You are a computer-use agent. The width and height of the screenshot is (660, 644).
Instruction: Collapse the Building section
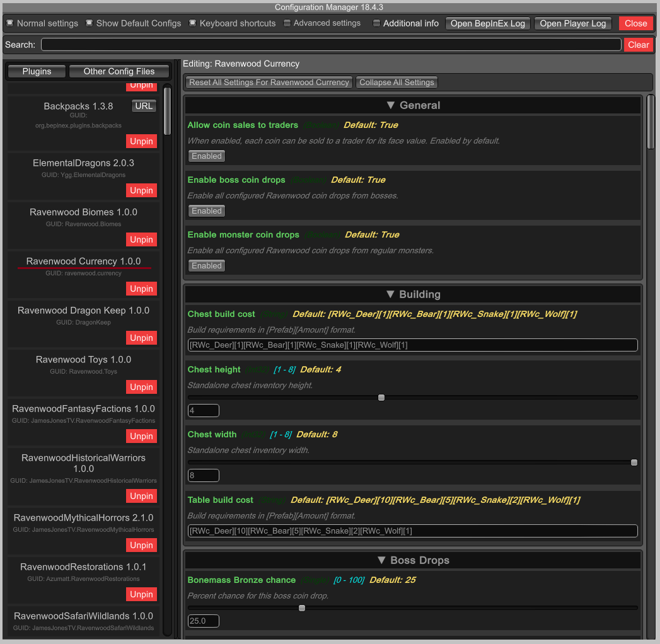tap(412, 294)
